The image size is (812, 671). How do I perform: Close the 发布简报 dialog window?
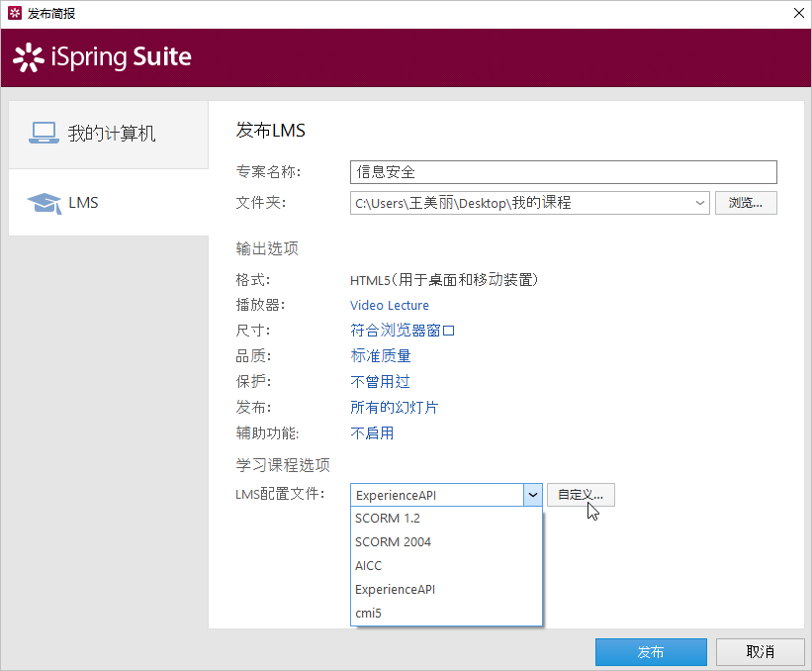click(x=799, y=13)
